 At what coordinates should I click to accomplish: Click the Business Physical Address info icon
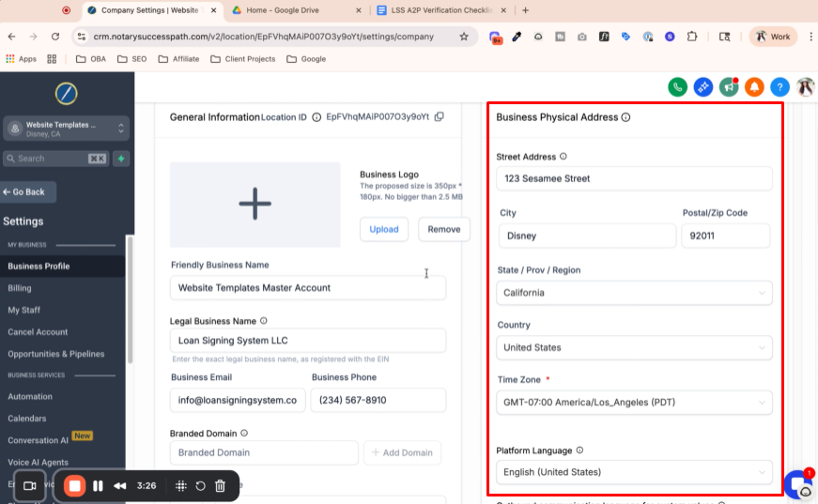pos(625,117)
